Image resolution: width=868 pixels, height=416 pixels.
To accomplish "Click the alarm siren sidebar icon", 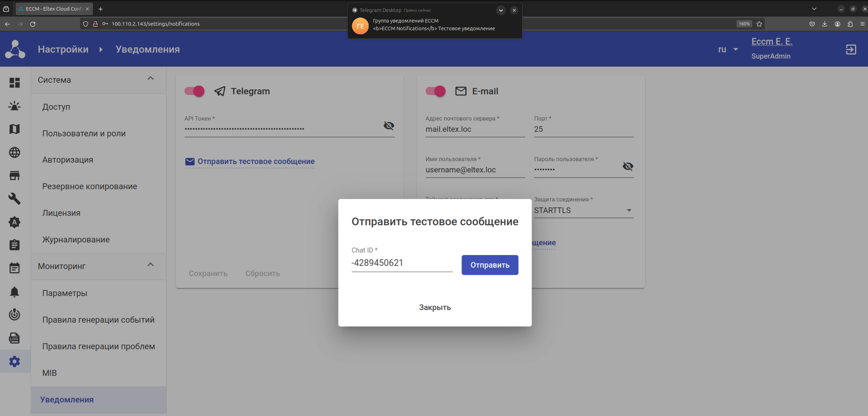I will pos(14,106).
